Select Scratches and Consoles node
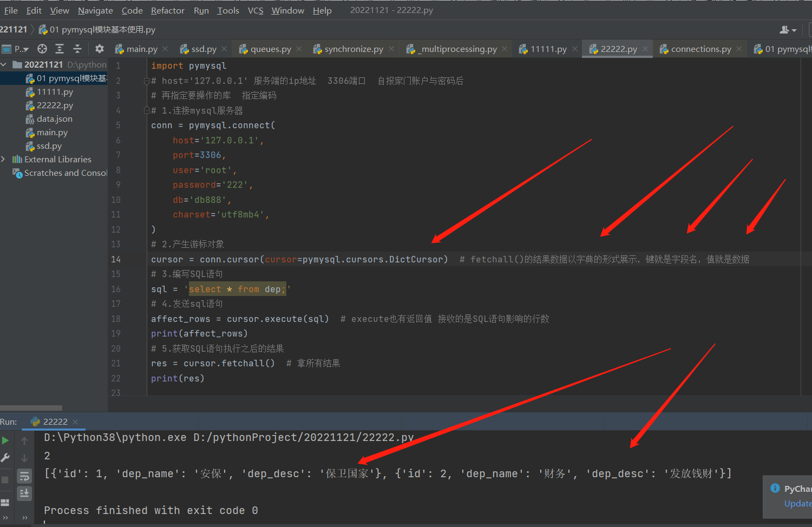The height and width of the screenshot is (527, 812). point(60,173)
